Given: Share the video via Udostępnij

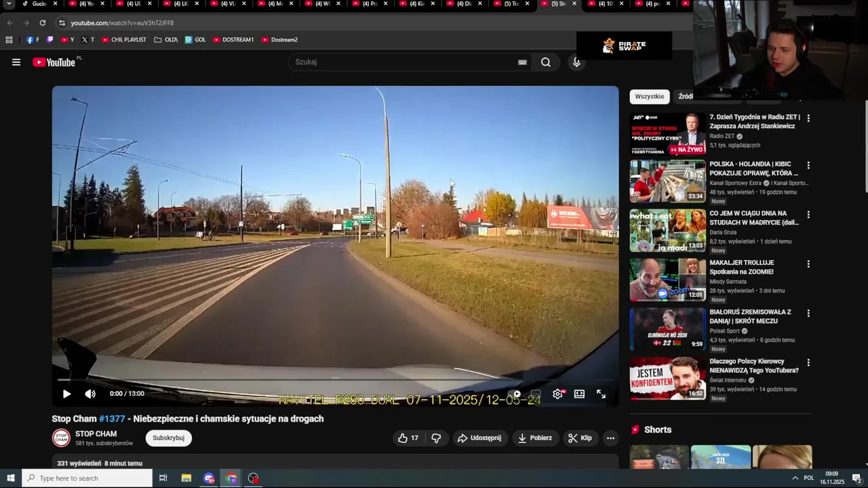Looking at the screenshot, I should click(x=479, y=438).
